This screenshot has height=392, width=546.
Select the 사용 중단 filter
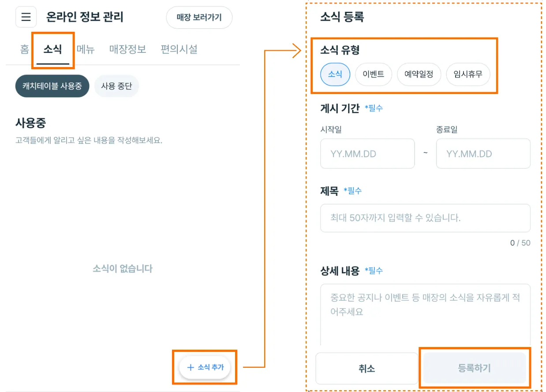[x=116, y=86]
